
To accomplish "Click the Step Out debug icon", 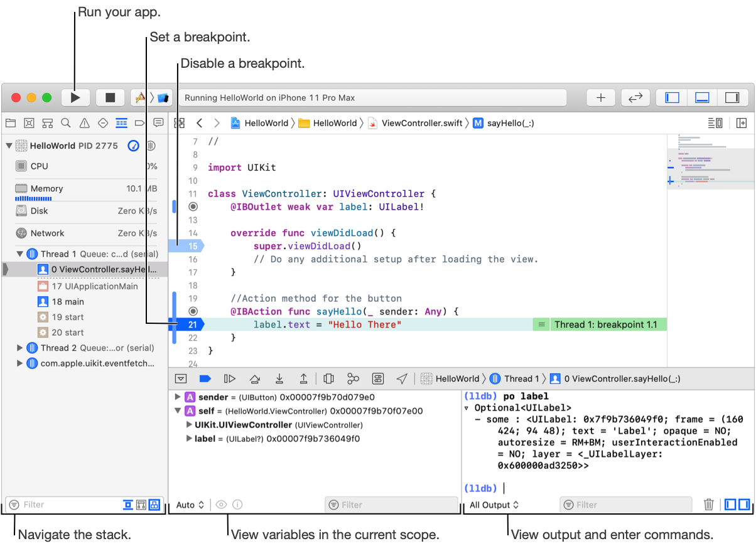I will point(303,378).
